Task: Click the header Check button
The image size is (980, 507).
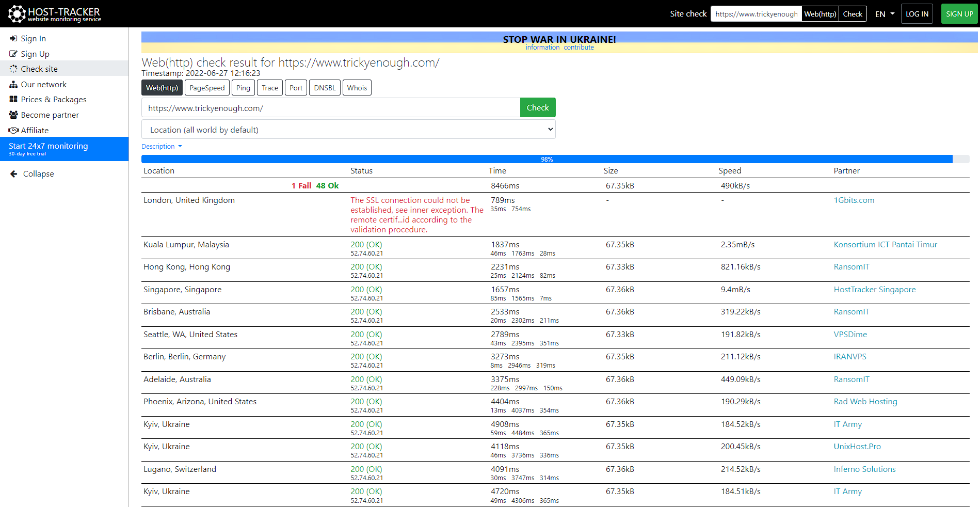Action: pyautogui.click(x=853, y=14)
